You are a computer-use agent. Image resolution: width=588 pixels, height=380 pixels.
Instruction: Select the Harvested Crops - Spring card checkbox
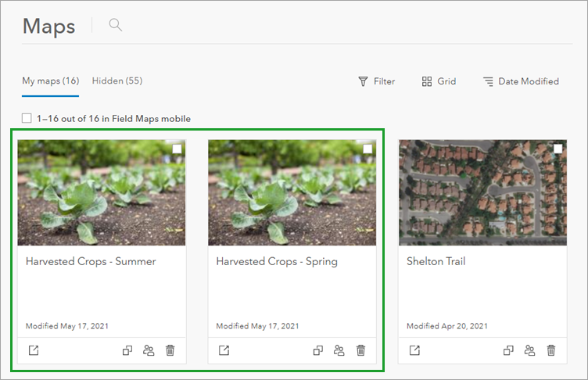pyautogui.click(x=367, y=149)
